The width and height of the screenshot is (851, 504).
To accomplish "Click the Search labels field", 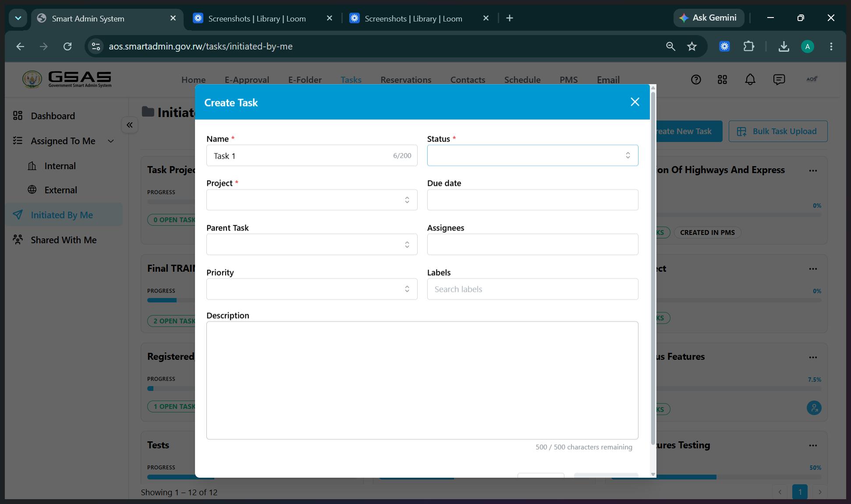I will tap(532, 289).
